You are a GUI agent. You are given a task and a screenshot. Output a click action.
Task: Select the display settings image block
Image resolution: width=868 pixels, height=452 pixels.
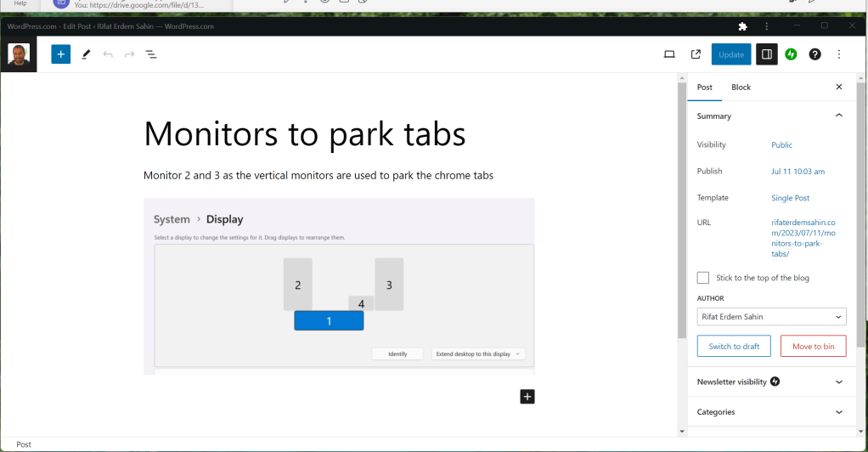tap(339, 286)
